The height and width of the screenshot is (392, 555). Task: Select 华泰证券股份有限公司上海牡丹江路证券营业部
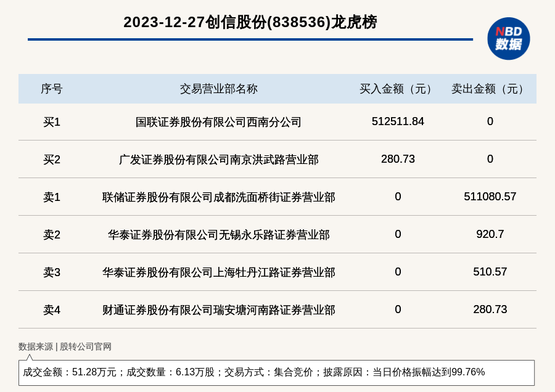coord(219,272)
